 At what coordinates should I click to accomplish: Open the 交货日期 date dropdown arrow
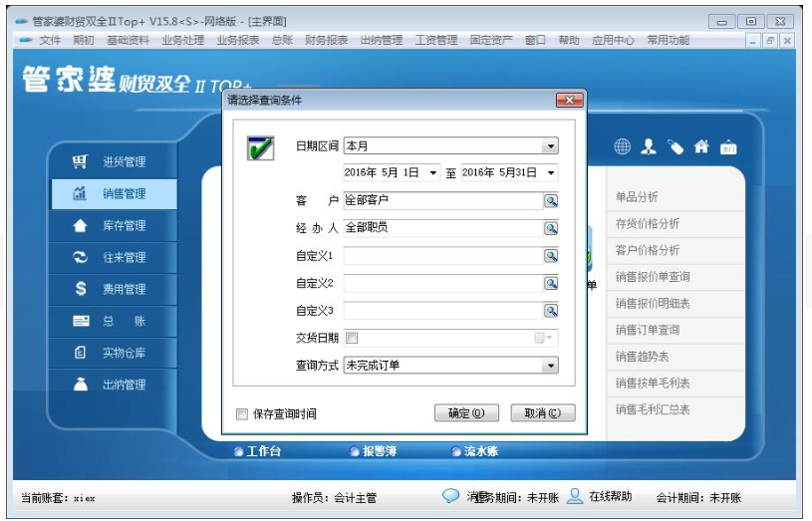coord(549,338)
